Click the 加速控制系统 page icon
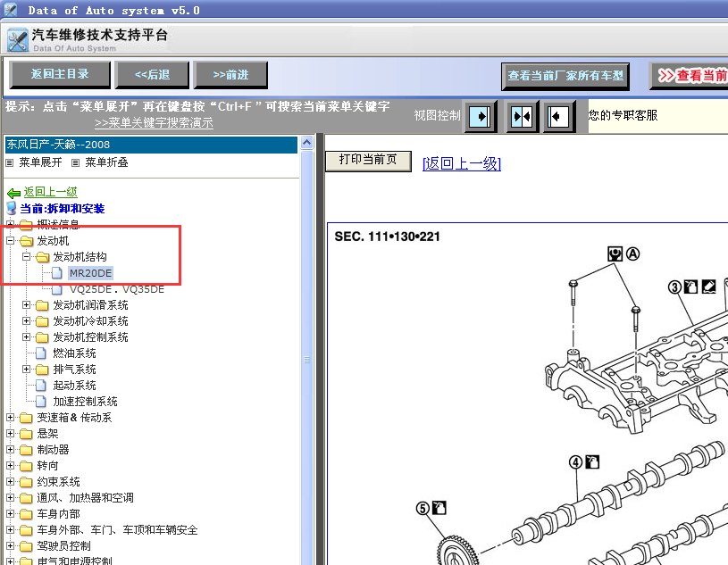 [41, 402]
